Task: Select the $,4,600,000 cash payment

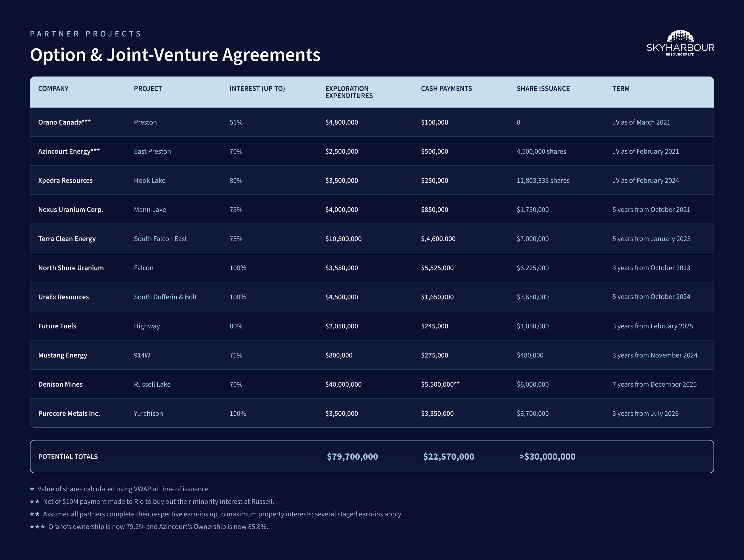Action: [x=438, y=239]
